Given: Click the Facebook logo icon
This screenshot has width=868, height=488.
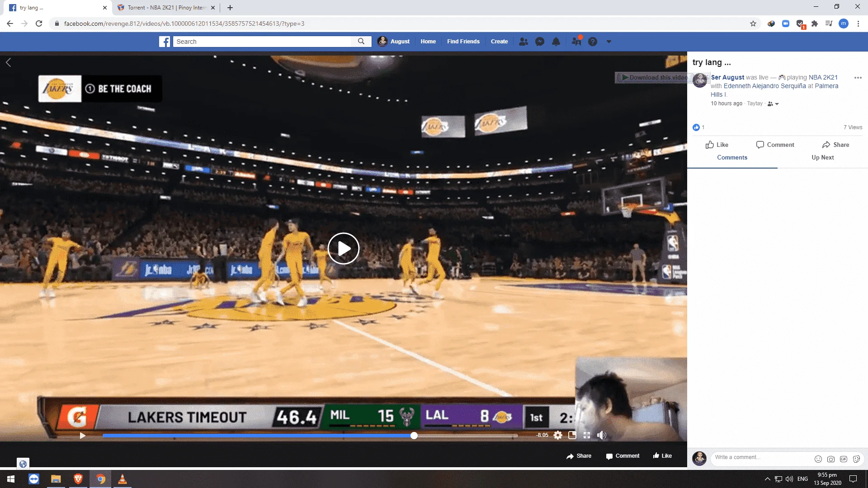Looking at the screenshot, I should click(x=165, y=42).
